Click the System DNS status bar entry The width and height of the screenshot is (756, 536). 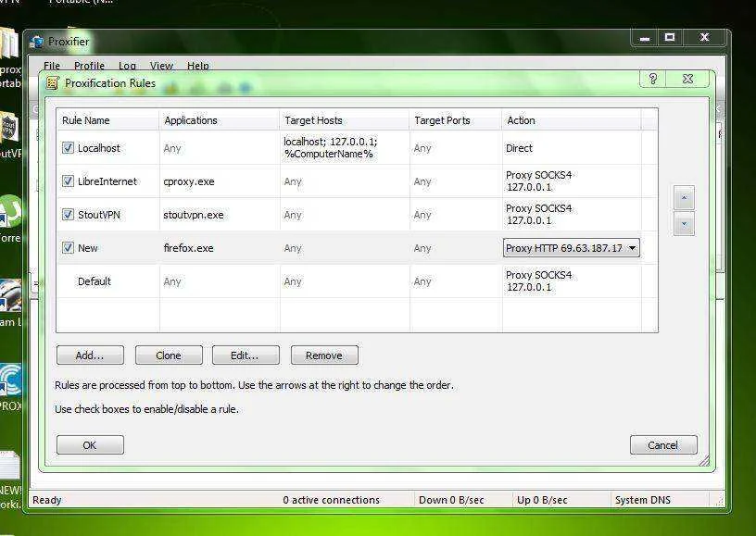click(643, 500)
